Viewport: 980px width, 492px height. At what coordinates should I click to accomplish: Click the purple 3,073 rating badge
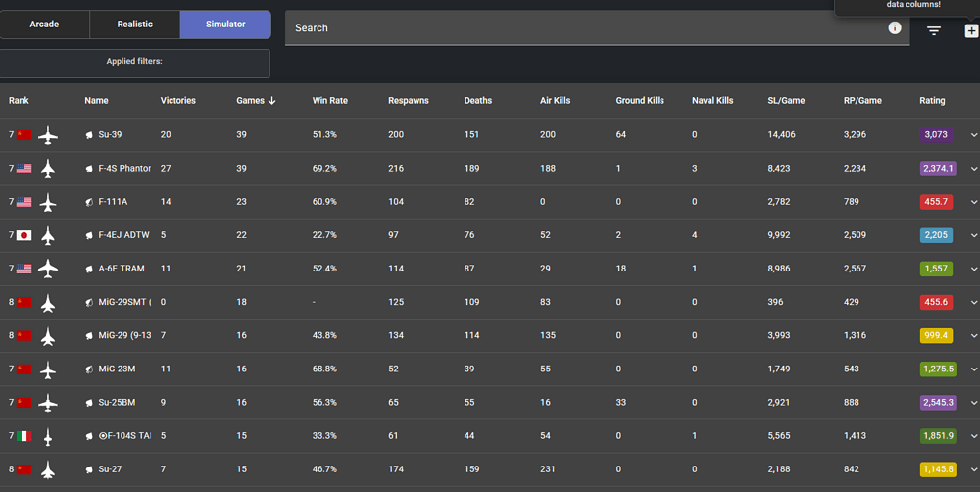click(936, 135)
